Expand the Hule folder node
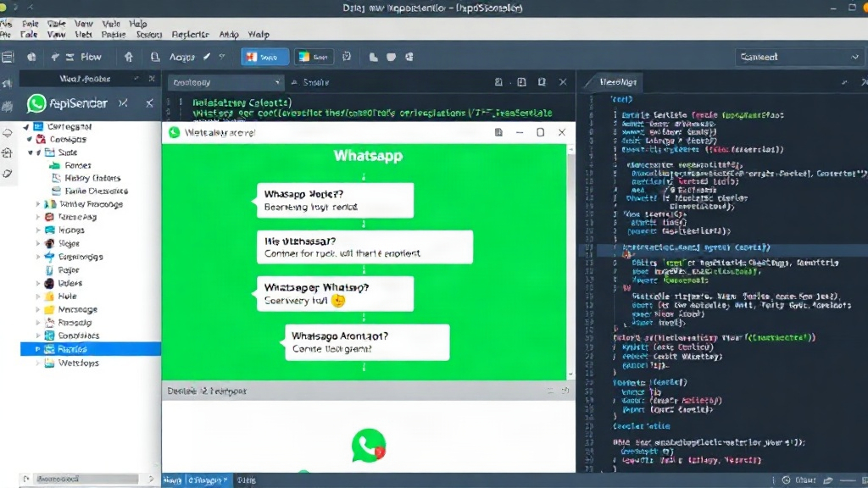This screenshot has height=488, width=868. 38,297
